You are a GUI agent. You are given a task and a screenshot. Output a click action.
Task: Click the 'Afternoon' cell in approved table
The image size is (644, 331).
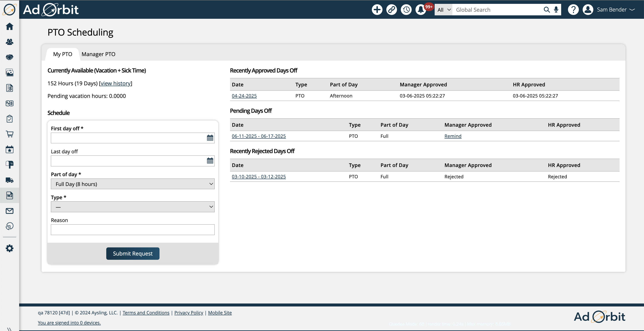[x=341, y=96]
